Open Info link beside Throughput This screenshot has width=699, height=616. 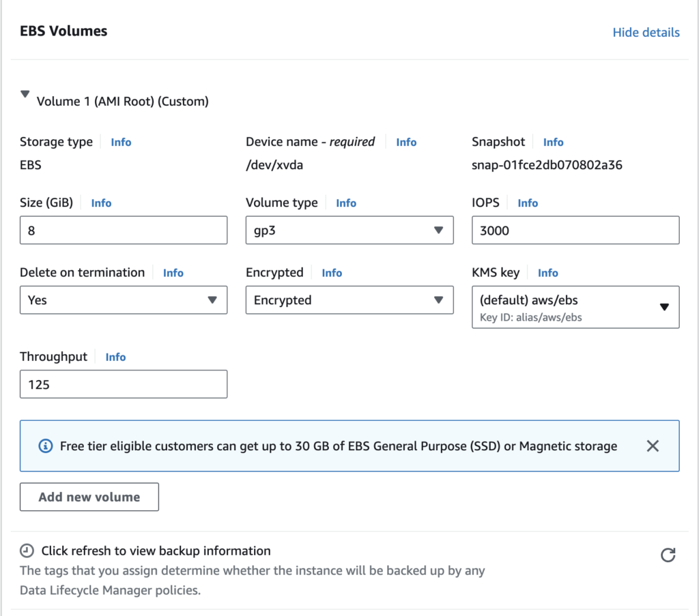[x=115, y=357]
